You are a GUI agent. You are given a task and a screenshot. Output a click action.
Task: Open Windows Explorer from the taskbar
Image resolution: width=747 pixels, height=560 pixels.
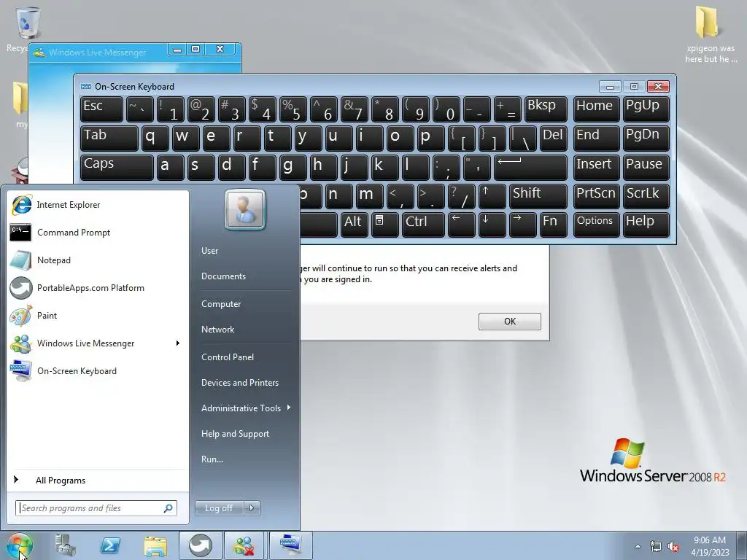click(155, 545)
